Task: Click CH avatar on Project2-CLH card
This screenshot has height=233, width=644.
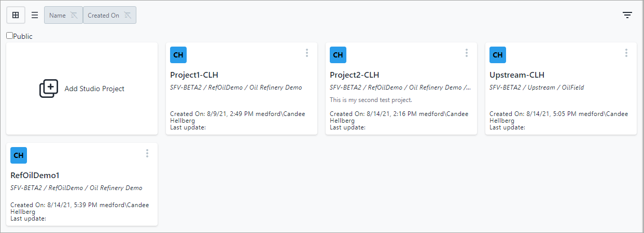Action: click(338, 55)
